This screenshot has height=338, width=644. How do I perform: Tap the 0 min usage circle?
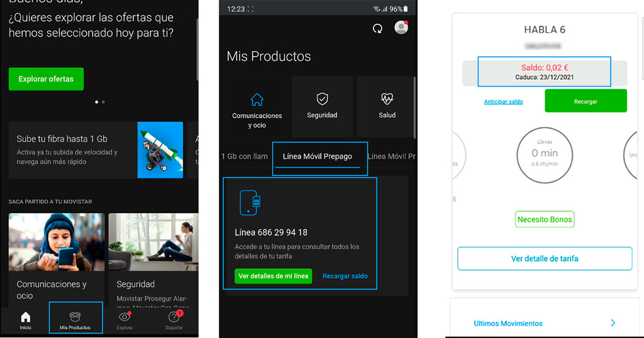pos(545,155)
